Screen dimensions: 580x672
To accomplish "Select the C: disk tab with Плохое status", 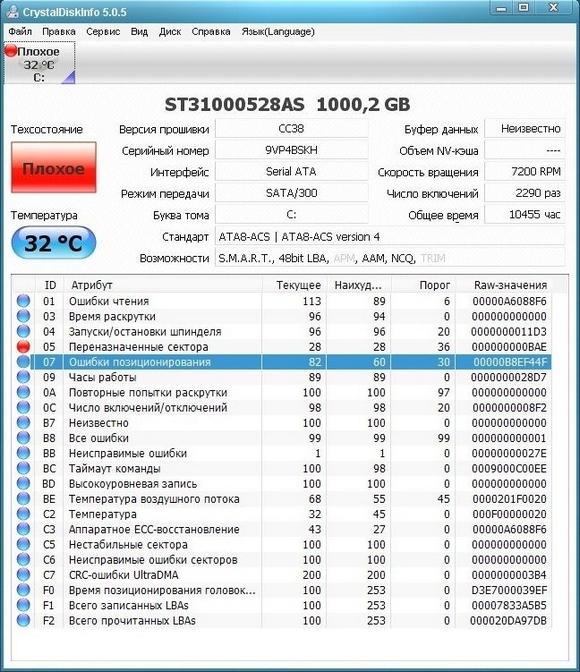I will 39,63.
